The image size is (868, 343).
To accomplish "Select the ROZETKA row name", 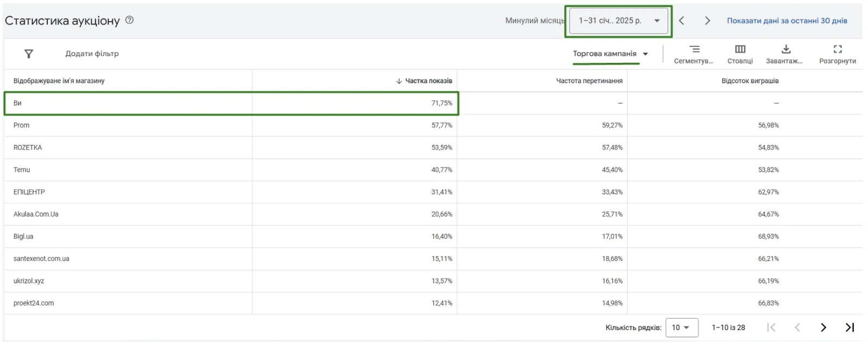I will (28, 147).
